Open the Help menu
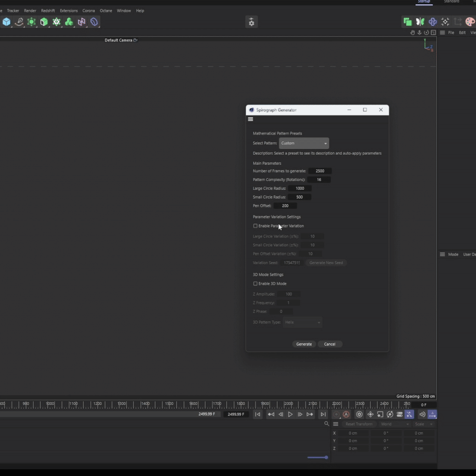 [140, 11]
